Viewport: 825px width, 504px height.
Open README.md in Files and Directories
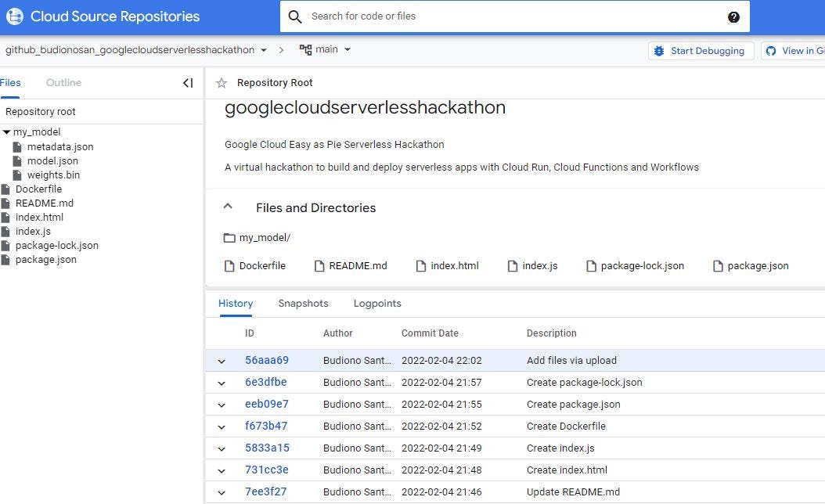click(358, 266)
